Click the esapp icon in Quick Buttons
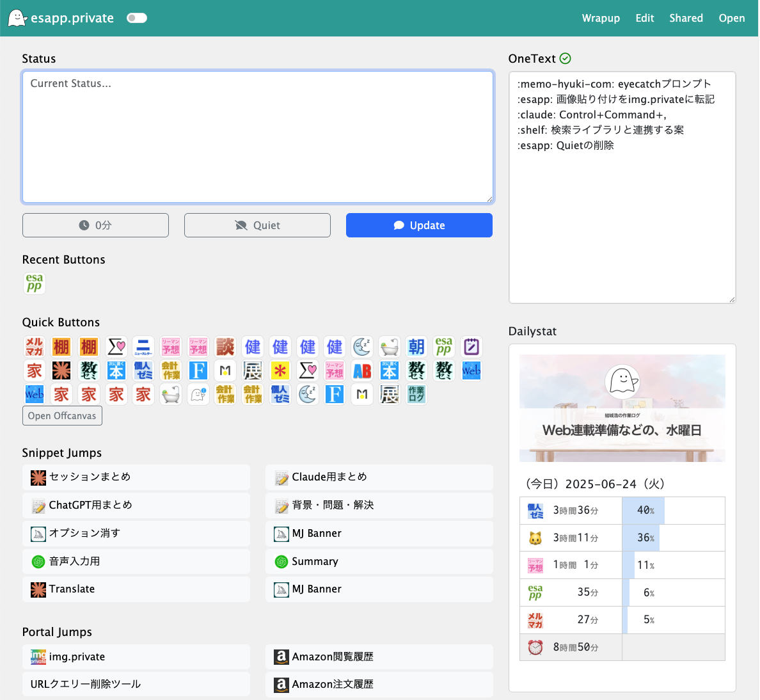Viewport: 760px width, 700px height. pyautogui.click(x=443, y=347)
